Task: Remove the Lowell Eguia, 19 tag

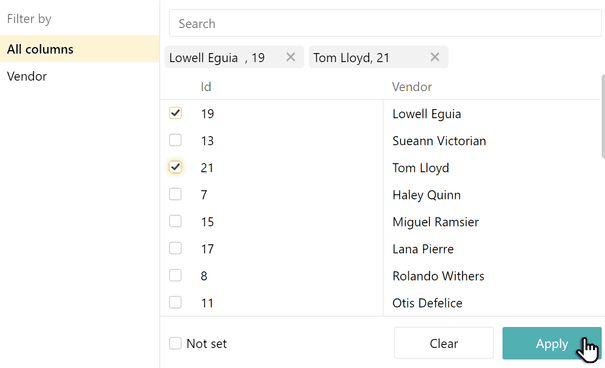Action: pos(291,57)
